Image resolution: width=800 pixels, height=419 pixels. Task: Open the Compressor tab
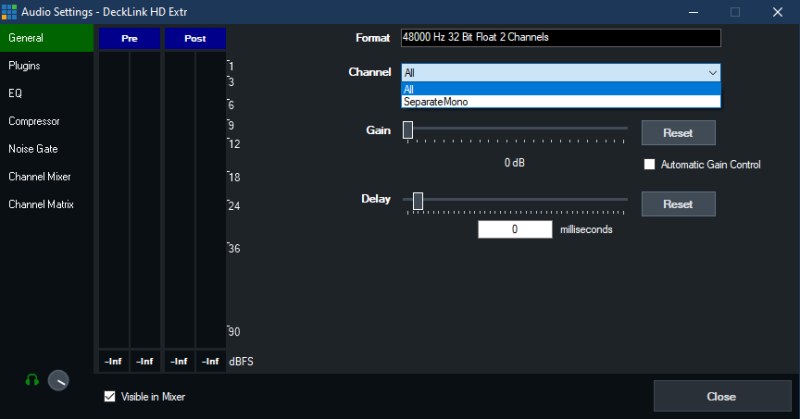[34, 121]
